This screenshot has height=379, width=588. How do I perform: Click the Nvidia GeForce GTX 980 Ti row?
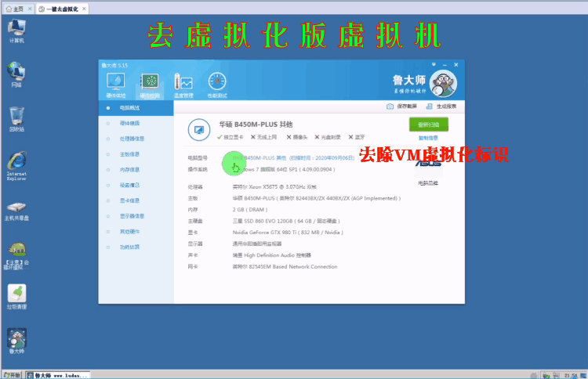pos(288,233)
